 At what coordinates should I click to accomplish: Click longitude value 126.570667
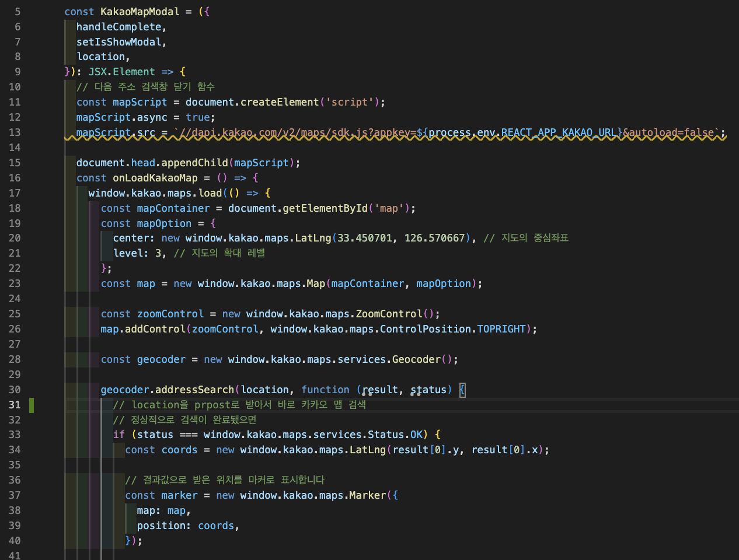[435, 238]
